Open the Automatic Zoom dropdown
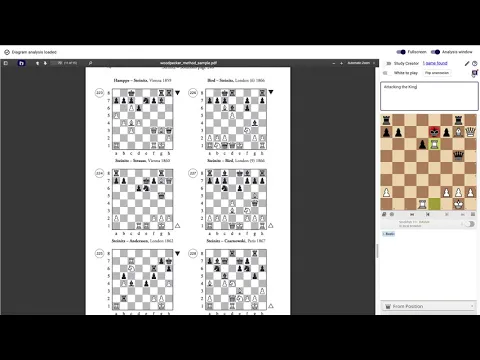This screenshot has height=360, width=480. click(361, 63)
